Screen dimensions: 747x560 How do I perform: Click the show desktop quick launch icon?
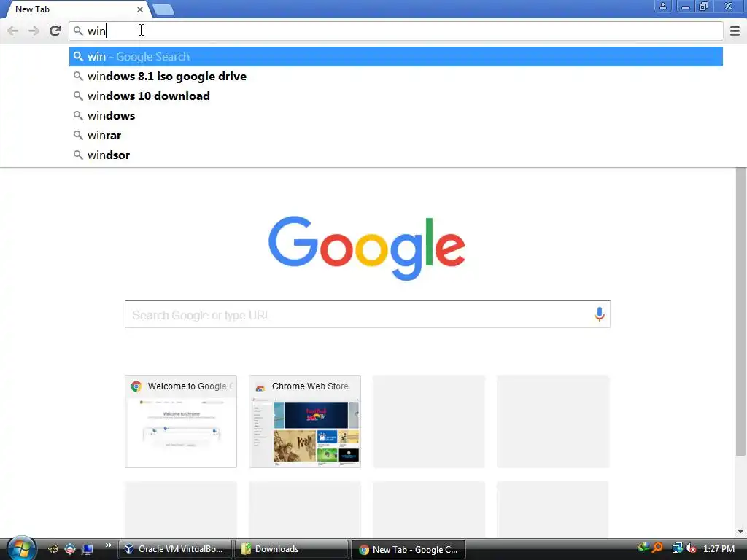(x=88, y=549)
